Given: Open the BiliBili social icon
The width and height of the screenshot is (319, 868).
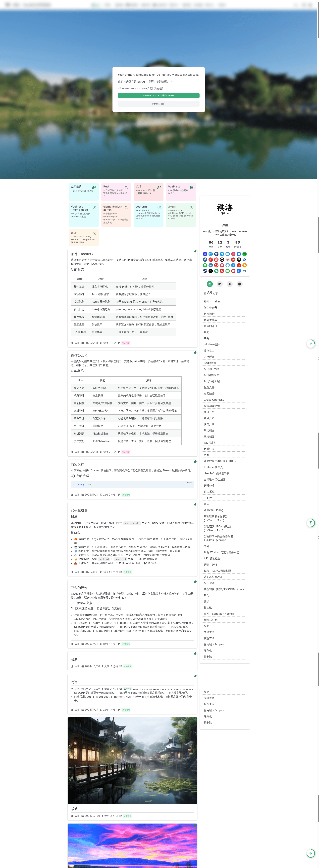Looking at the screenshot, I should tap(211, 254).
